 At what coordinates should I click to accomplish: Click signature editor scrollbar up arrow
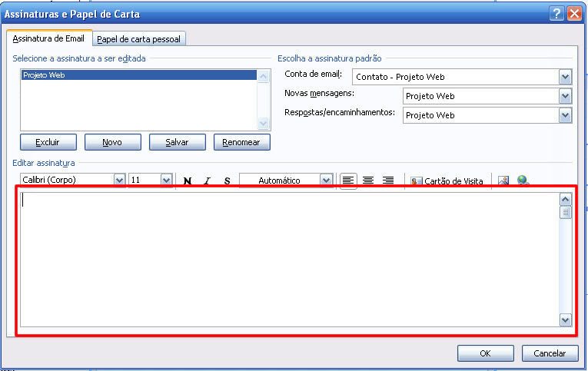tap(565, 200)
